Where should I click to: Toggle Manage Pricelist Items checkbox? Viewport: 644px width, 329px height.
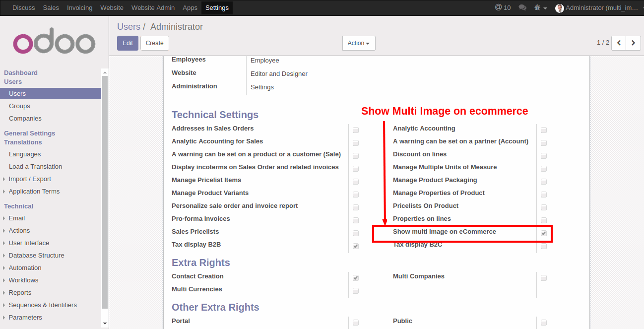(356, 182)
